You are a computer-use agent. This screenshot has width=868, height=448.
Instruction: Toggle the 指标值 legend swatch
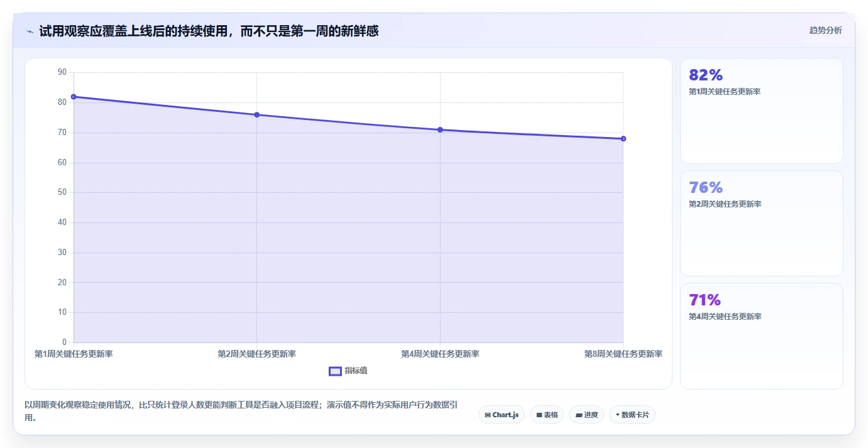[335, 371]
